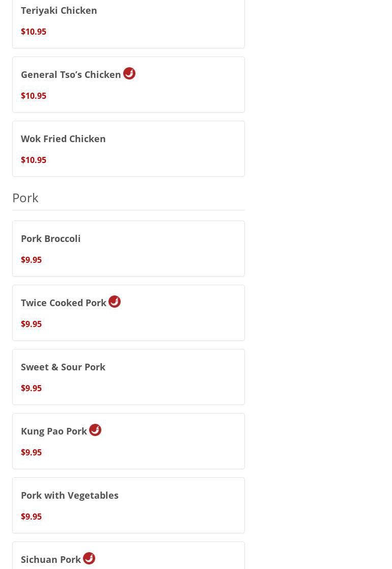Image resolution: width=392 pixels, height=569 pixels.
Task: Click the $9.95 price under Pork Broccoli
Action: 32,260
